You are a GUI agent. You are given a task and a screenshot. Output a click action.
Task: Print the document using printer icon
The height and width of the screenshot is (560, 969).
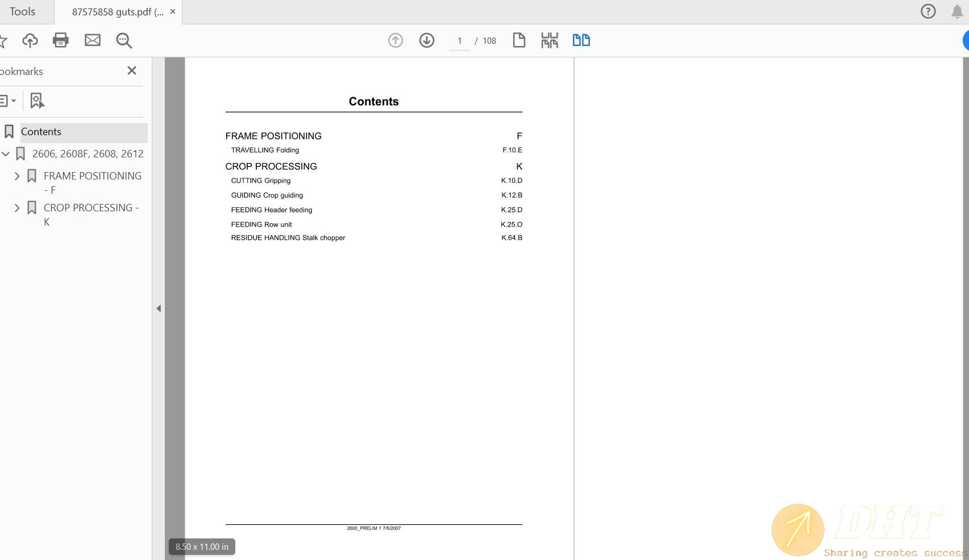click(61, 40)
